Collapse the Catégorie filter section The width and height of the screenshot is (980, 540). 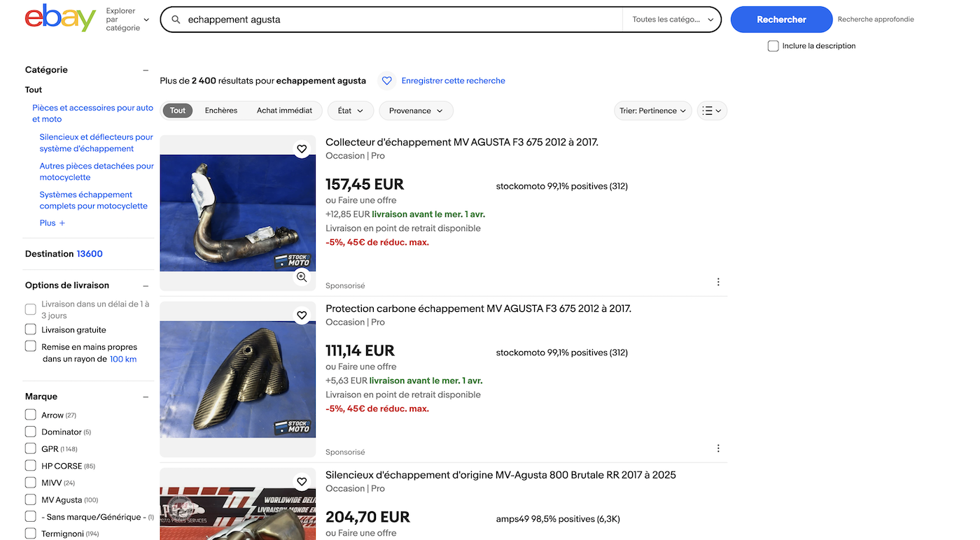tap(146, 70)
